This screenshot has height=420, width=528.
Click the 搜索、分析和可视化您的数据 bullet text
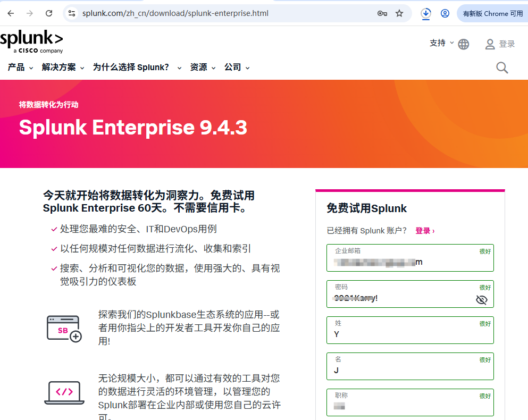[x=170, y=275]
